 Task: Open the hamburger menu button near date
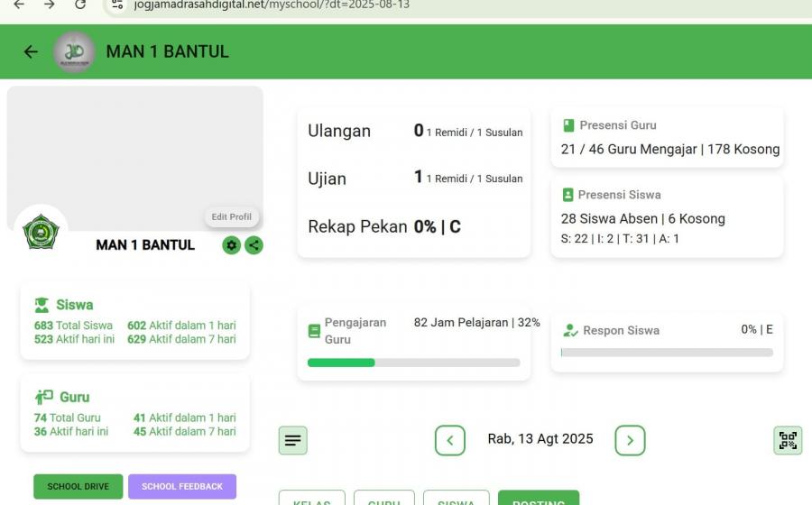292,440
